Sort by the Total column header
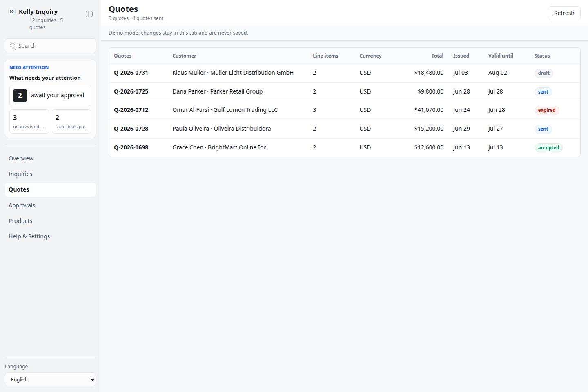The height and width of the screenshot is (392, 588). pyautogui.click(x=437, y=56)
